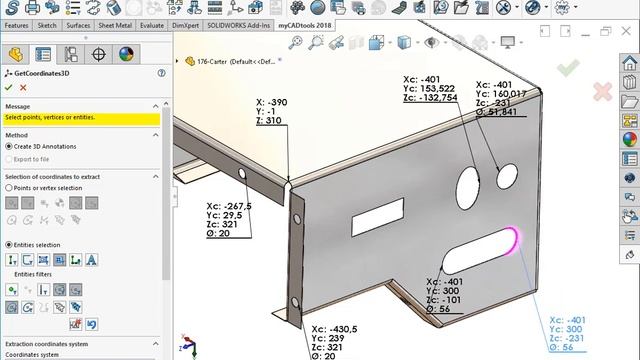Open the DimXpertManager crosshair tab

tap(99, 54)
